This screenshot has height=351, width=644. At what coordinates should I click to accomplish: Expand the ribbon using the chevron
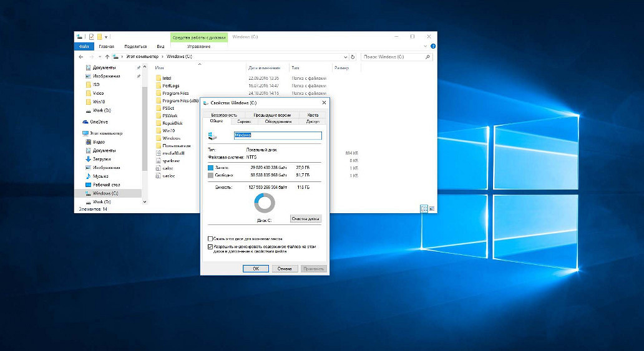[x=425, y=46]
